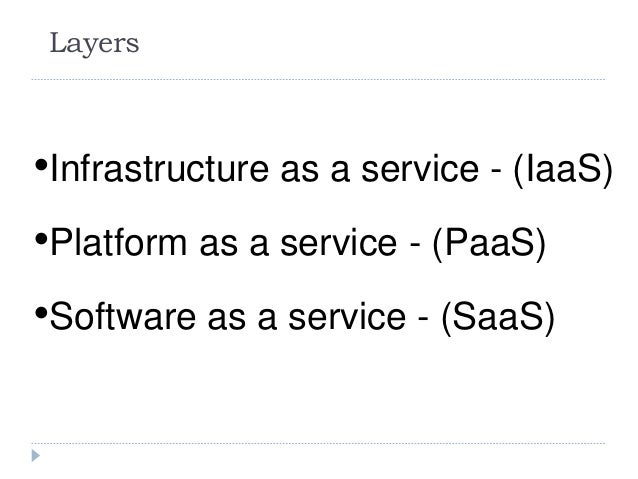The image size is (638, 479).
Task: Click the dash before "(PaaS)"
Action: pyautogui.click(x=411, y=245)
